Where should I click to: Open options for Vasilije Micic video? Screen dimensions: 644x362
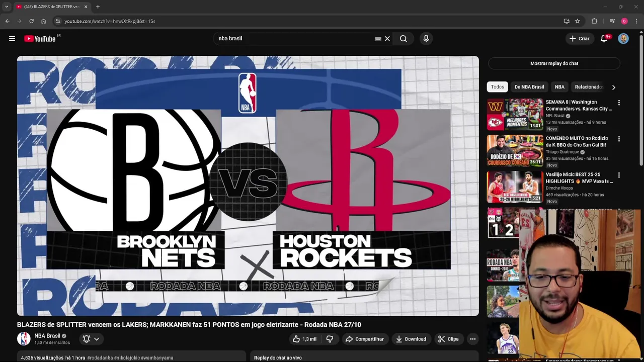click(619, 175)
